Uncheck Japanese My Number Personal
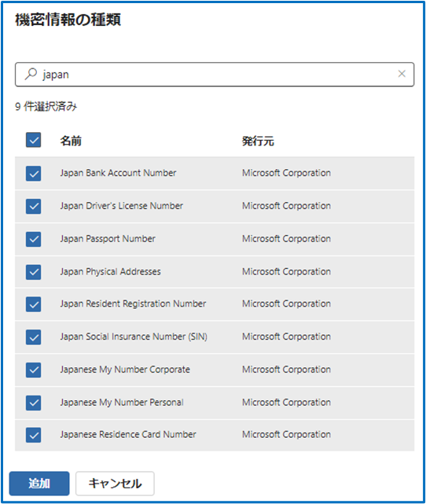 34,403
